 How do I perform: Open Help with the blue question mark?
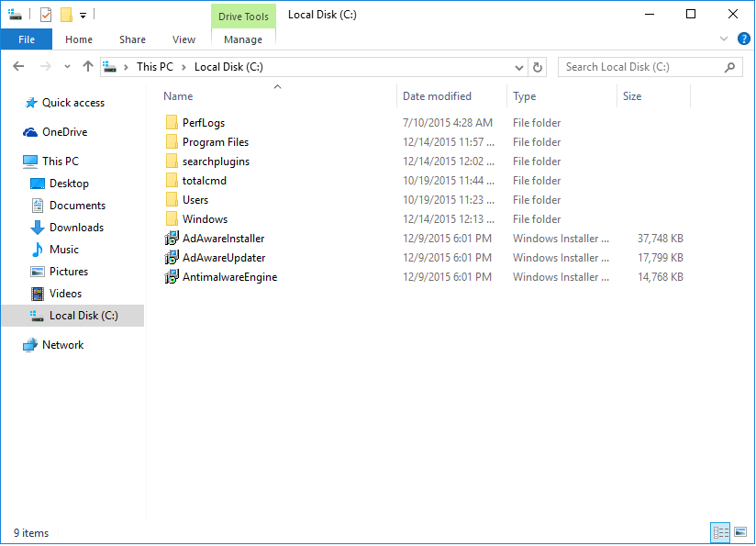click(743, 39)
